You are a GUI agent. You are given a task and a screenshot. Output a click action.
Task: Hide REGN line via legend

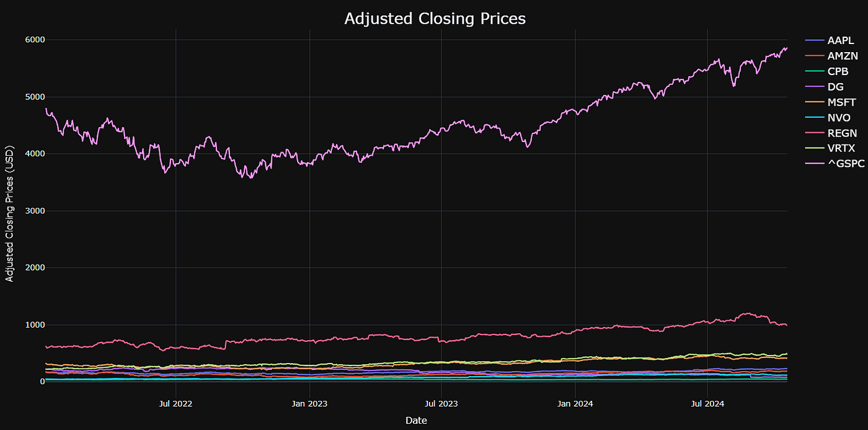[x=831, y=133]
